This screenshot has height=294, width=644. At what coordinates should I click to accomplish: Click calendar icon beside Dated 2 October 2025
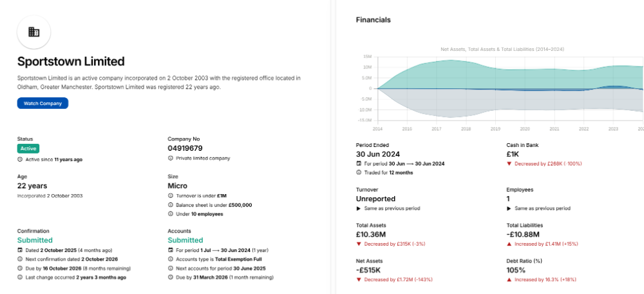click(20, 250)
